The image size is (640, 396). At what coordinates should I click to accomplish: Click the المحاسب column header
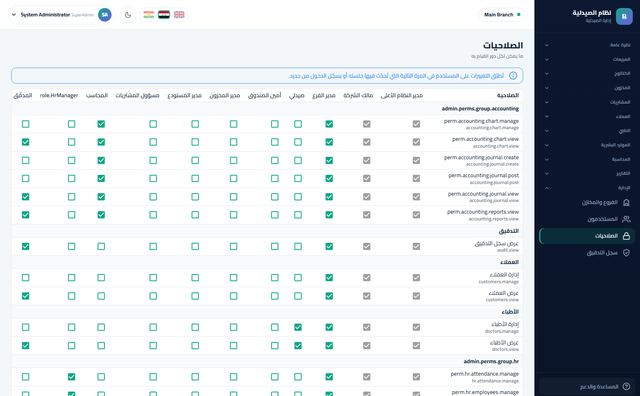click(x=97, y=96)
